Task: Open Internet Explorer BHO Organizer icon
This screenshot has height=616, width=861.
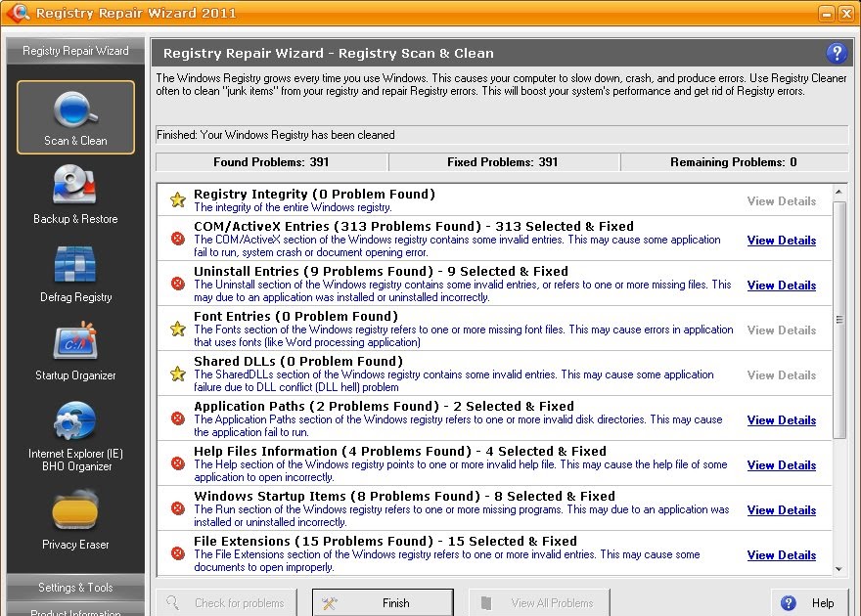Action: 75,420
